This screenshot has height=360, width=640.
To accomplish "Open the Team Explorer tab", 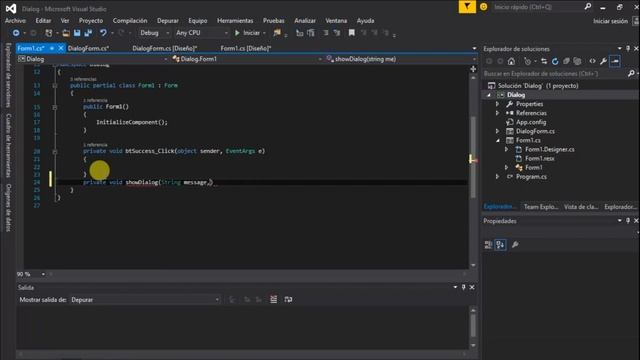I will tap(541, 207).
